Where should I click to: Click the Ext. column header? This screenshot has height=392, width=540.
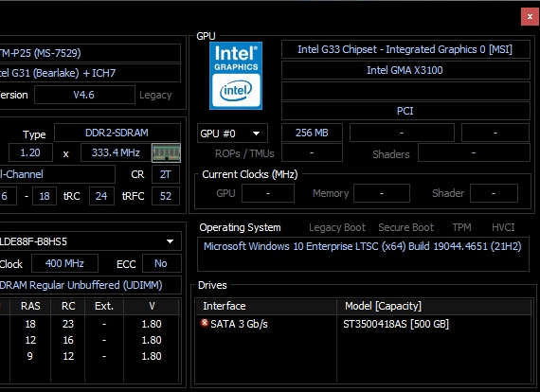click(104, 306)
